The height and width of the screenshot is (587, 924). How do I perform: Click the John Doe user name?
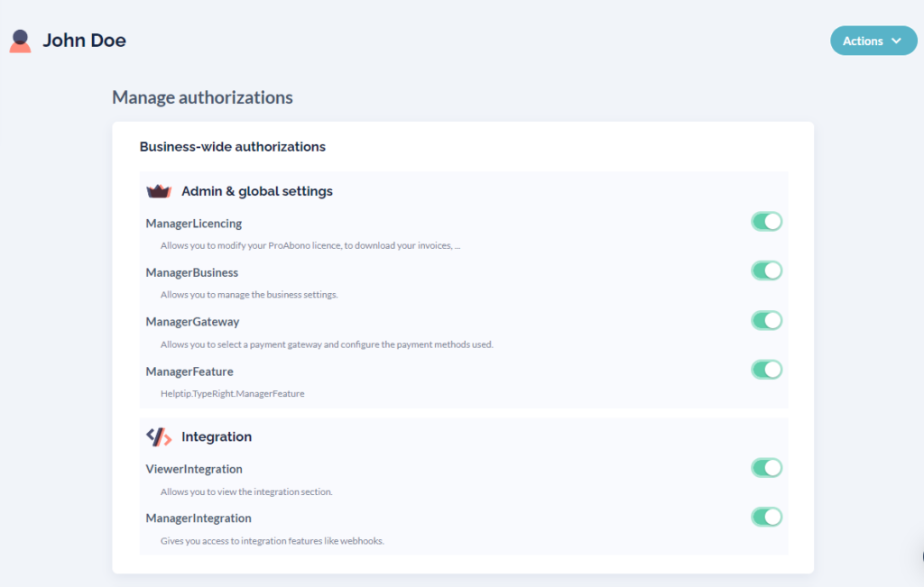(x=84, y=40)
